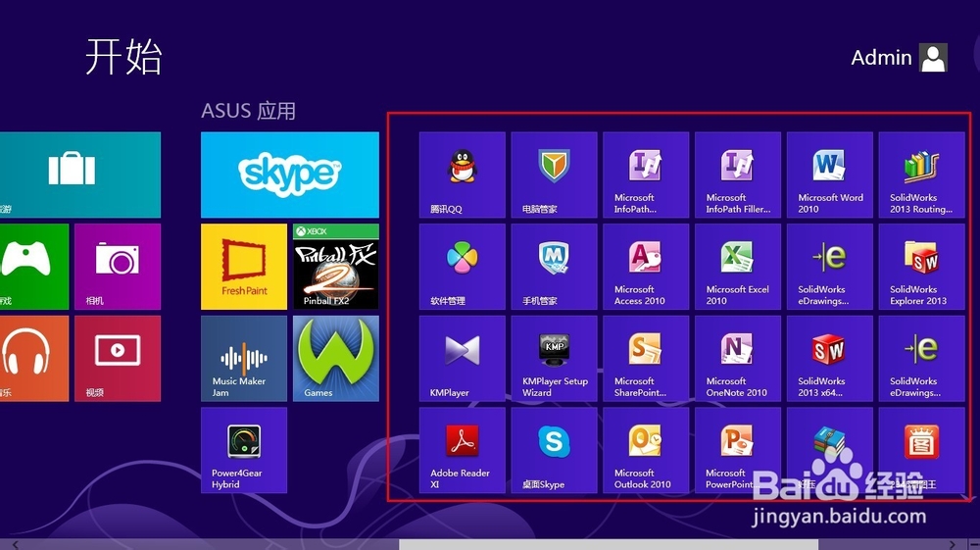The height and width of the screenshot is (550, 980).
Task: Launch Music Maker Jam tile
Action: tap(244, 358)
